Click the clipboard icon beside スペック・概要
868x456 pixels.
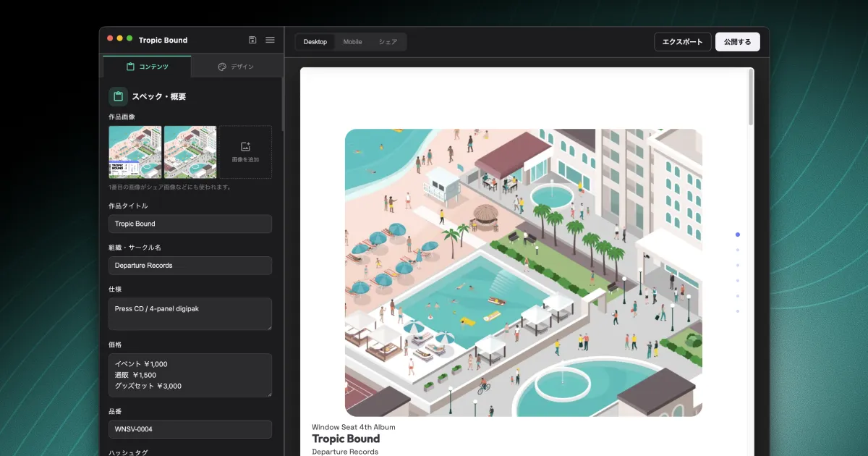pyautogui.click(x=118, y=96)
